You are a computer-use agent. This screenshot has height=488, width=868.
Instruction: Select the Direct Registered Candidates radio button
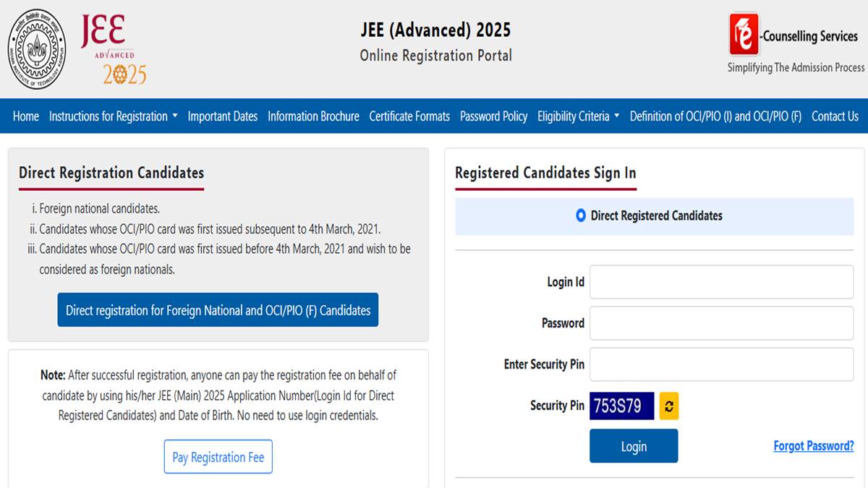coord(579,215)
